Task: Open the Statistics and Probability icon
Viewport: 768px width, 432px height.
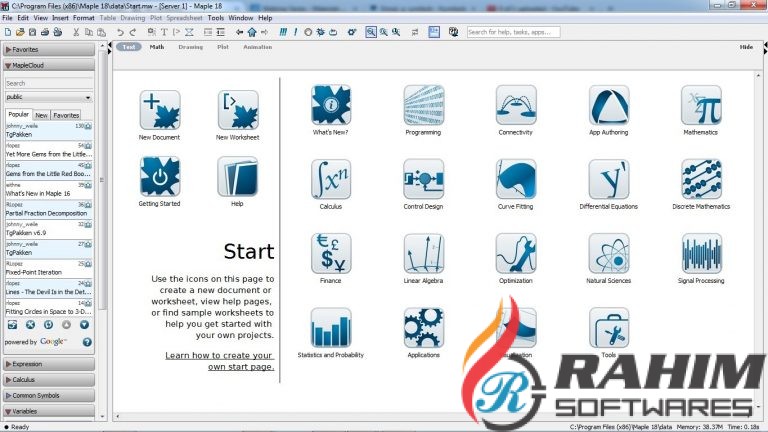Action: click(x=331, y=328)
